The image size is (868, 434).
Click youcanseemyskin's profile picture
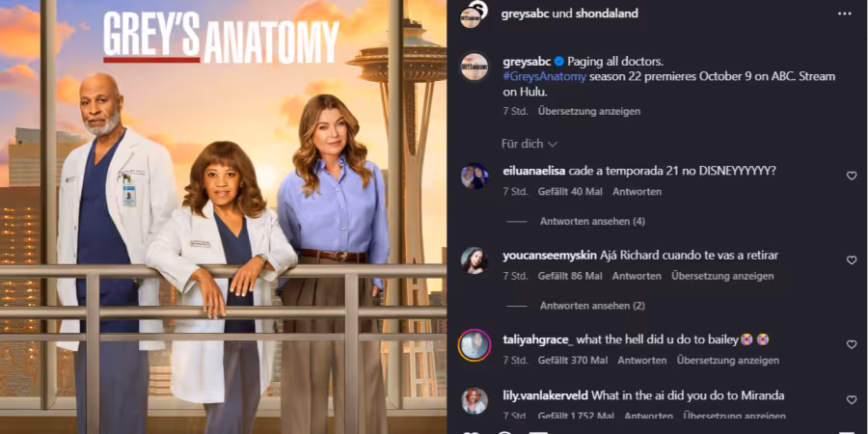coord(475,260)
